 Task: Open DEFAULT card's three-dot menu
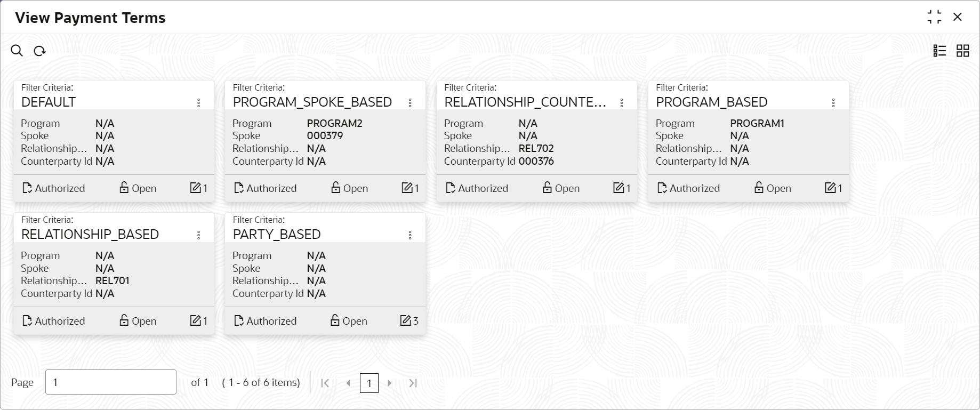[x=198, y=103]
